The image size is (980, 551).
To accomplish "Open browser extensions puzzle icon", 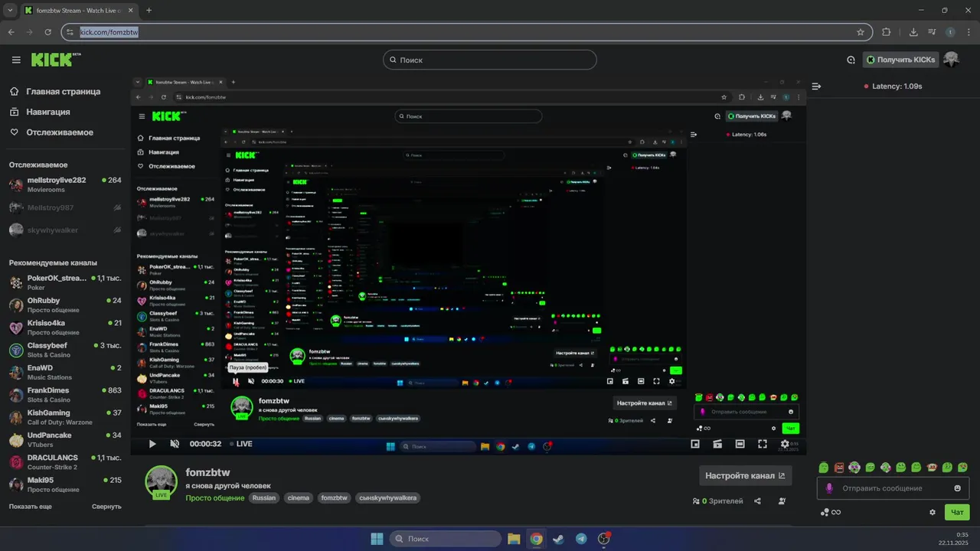I will pyautogui.click(x=887, y=32).
